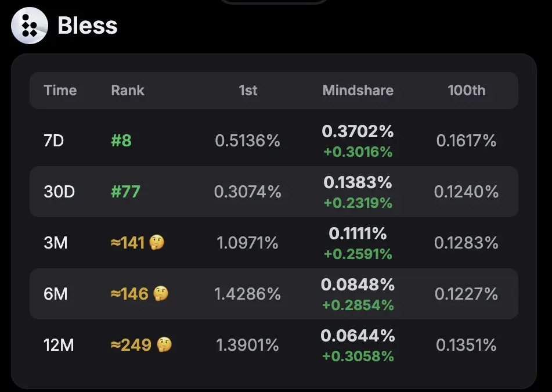Click the green #77 rank value

(x=126, y=192)
